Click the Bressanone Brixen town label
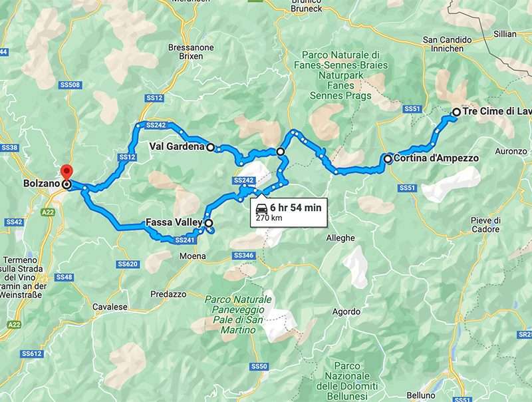 (x=191, y=52)
